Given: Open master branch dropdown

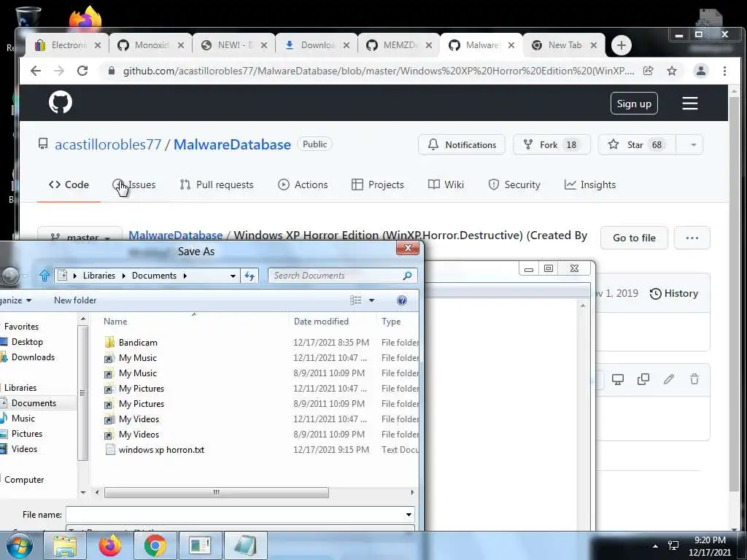Looking at the screenshot, I should 80,237.
